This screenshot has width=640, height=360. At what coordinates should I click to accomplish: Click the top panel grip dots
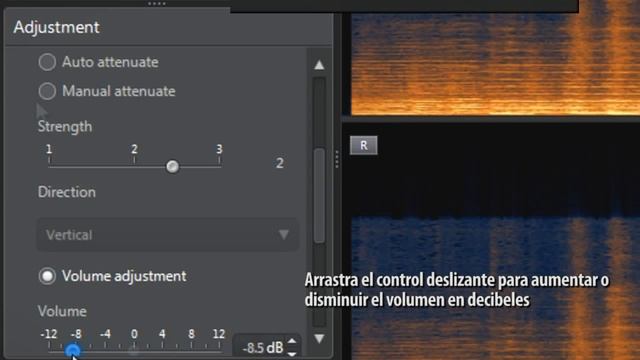coord(157,4)
